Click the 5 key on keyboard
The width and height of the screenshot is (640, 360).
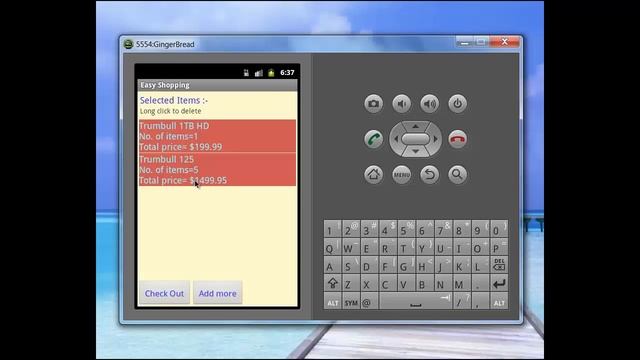[407, 229]
